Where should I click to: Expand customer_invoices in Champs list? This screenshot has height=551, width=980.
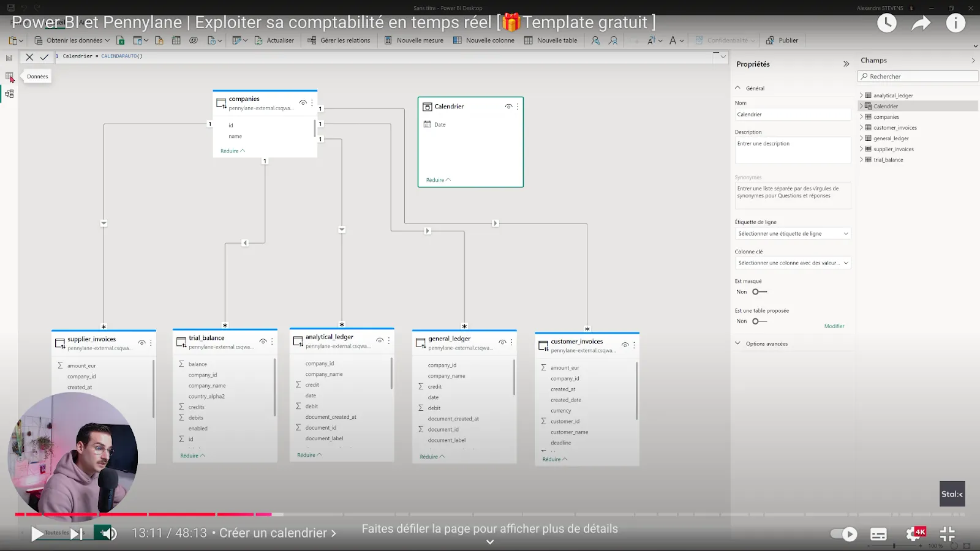pyautogui.click(x=861, y=128)
